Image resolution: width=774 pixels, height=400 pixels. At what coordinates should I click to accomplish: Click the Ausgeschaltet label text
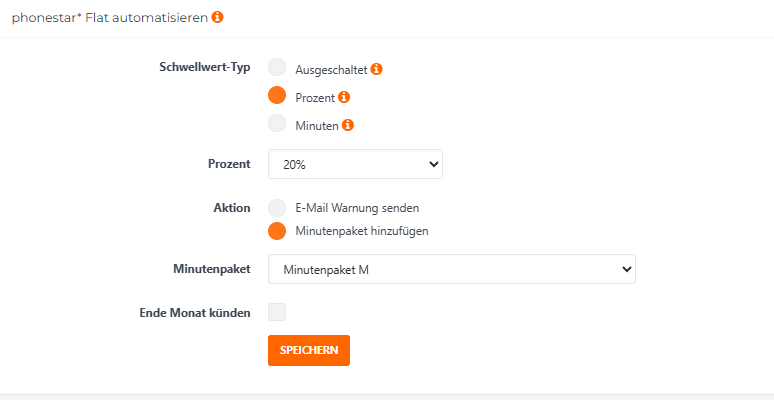331,70
